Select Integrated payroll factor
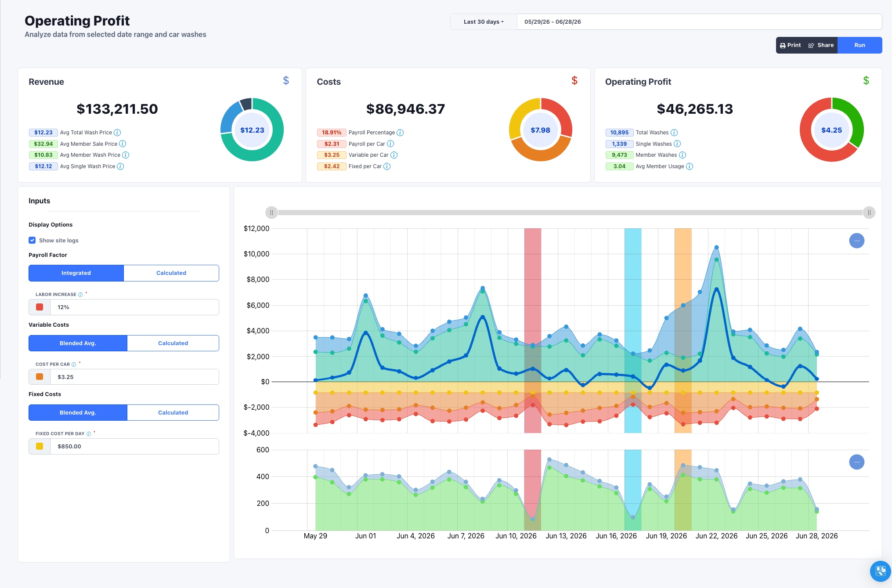Image resolution: width=892 pixels, height=588 pixels. click(x=76, y=273)
